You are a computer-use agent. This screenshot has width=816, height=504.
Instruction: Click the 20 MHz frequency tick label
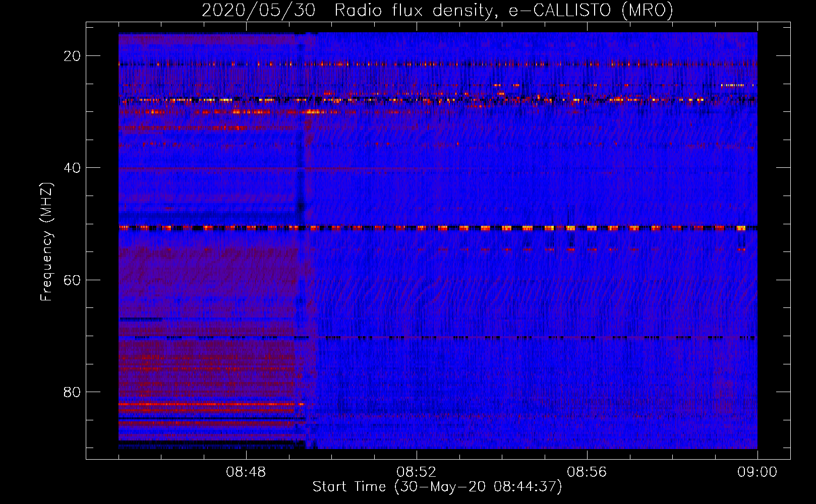(72, 56)
